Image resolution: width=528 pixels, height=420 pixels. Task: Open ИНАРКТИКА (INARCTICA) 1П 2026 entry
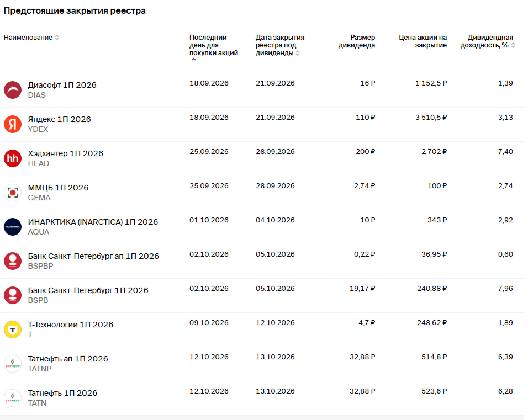(x=93, y=222)
